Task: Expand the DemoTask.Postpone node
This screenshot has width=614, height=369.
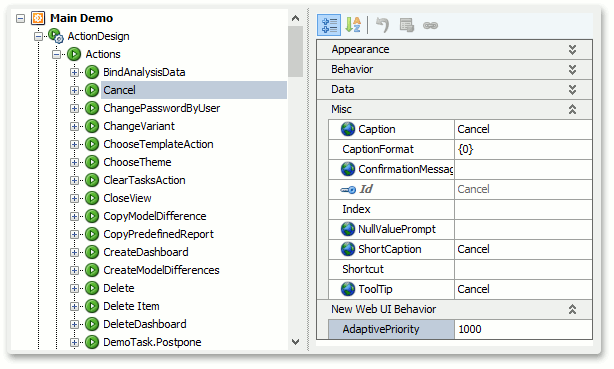Action: pyautogui.click(x=74, y=342)
